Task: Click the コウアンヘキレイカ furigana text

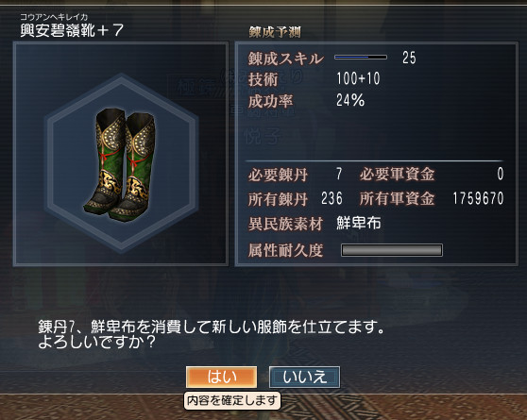Action: click(x=54, y=17)
